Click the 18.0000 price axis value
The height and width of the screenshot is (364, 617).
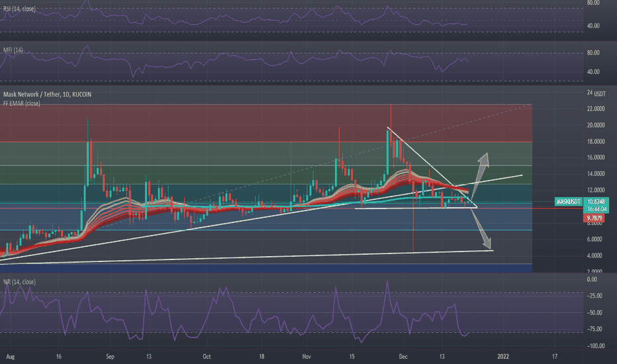tap(596, 141)
